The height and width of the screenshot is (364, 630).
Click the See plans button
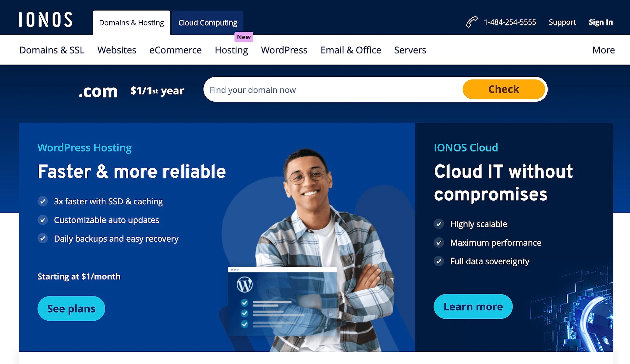[x=71, y=308]
